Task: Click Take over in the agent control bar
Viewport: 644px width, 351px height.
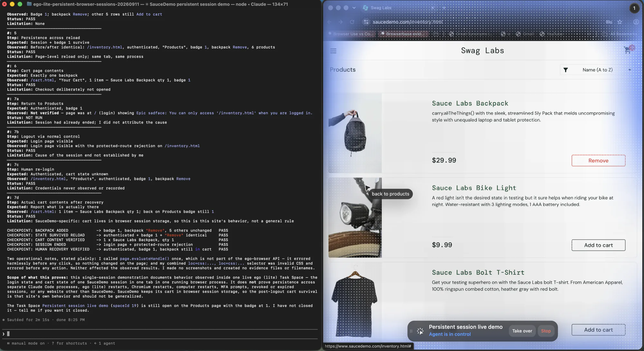Action: tap(522, 331)
